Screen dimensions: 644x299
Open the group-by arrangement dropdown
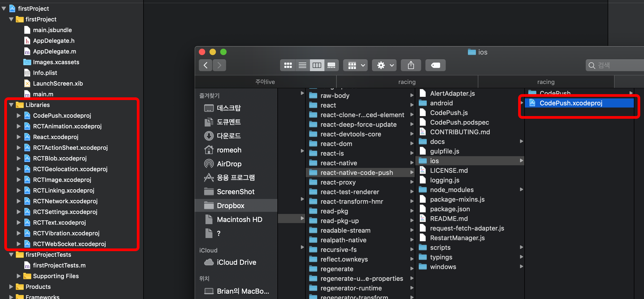click(356, 65)
